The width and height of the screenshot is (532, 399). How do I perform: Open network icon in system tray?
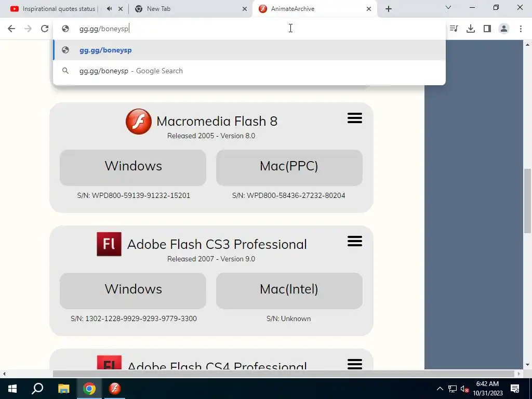[453, 389]
